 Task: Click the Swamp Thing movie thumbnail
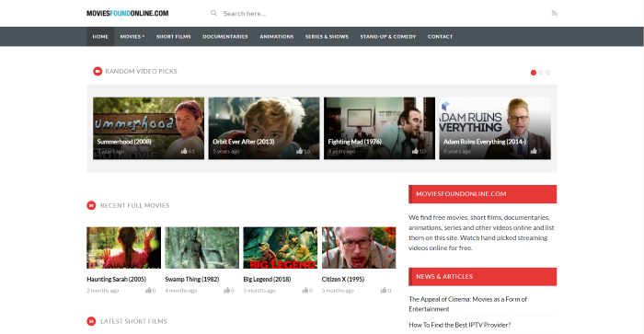coord(202,248)
